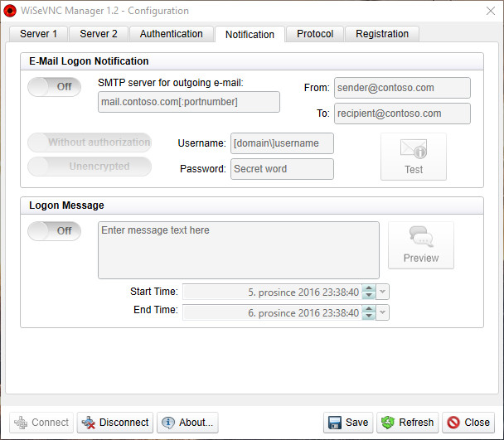This screenshot has width=504, height=440.
Task: Click the 'Password:' label
Action: 203,169
